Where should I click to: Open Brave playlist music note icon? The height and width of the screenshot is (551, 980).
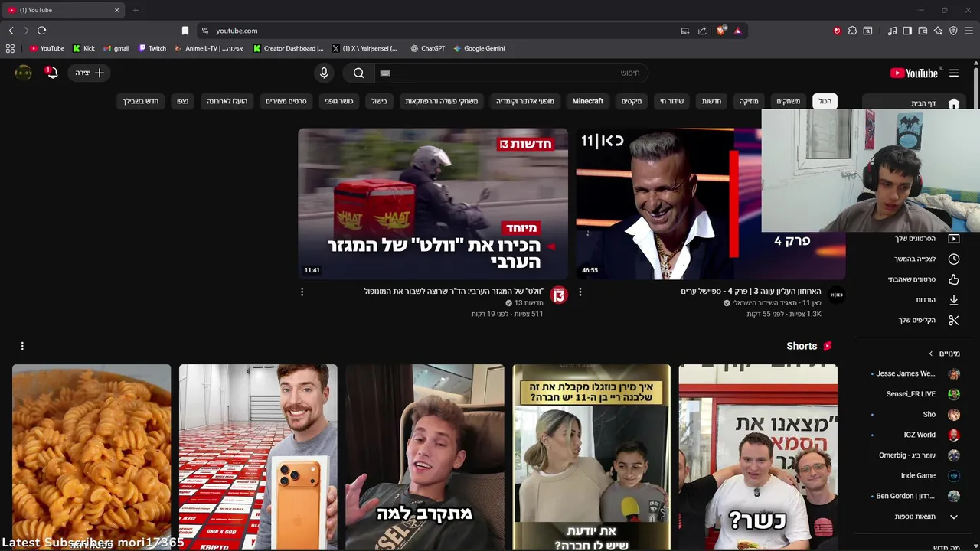click(x=892, y=31)
